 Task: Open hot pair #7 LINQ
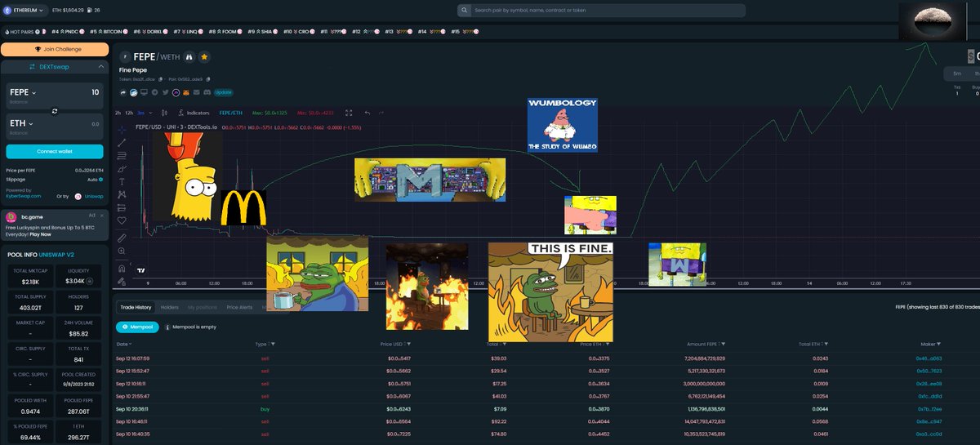(x=190, y=31)
